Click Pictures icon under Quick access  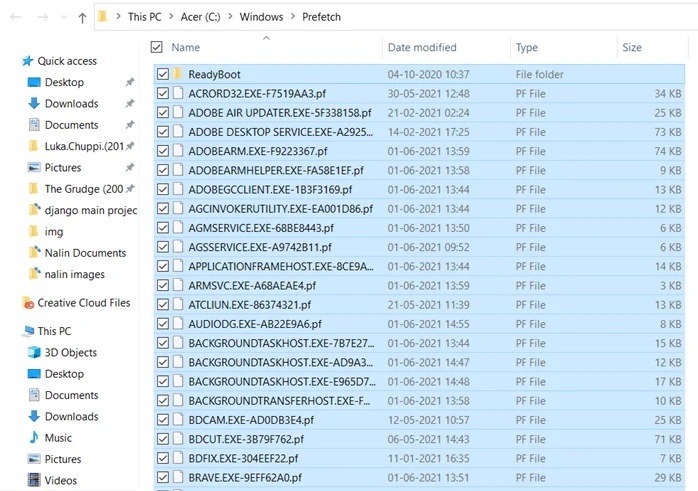[x=34, y=167]
